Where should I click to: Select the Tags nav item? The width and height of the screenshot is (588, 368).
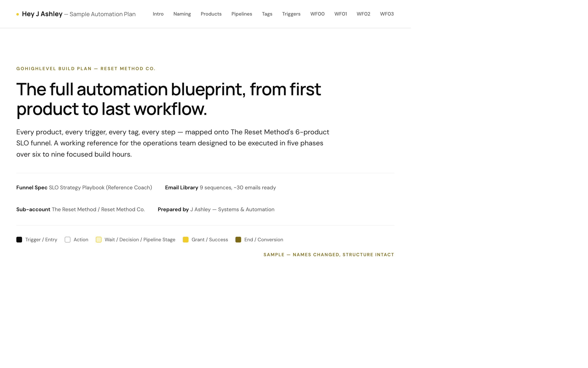point(267,14)
